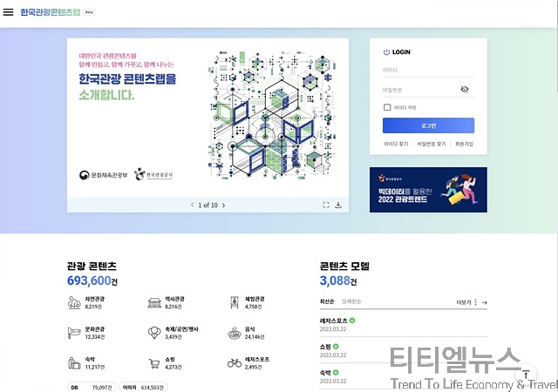
Task: Select the 축제/공연/행사 balloon icon
Action: point(154,333)
